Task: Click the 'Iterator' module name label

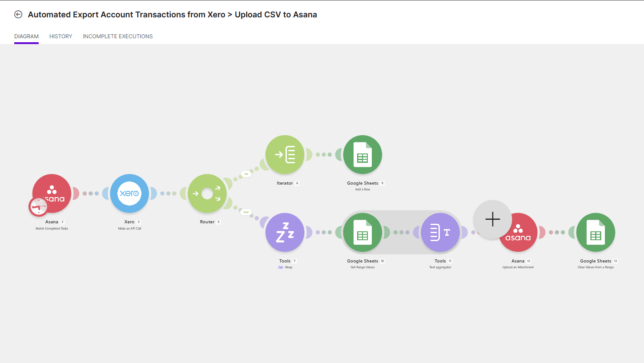Action: pos(285,183)
